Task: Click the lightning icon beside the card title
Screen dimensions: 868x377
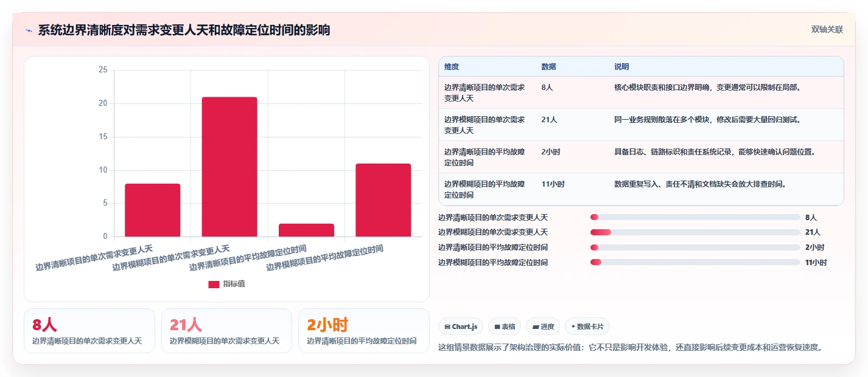Action: pyautogui.click(x=29, y=30)
